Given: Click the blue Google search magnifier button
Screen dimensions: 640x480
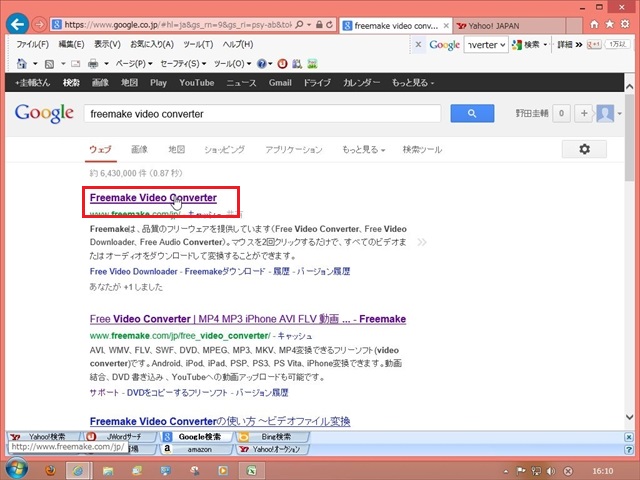Looking at the screenshot, I should [472, 114].
